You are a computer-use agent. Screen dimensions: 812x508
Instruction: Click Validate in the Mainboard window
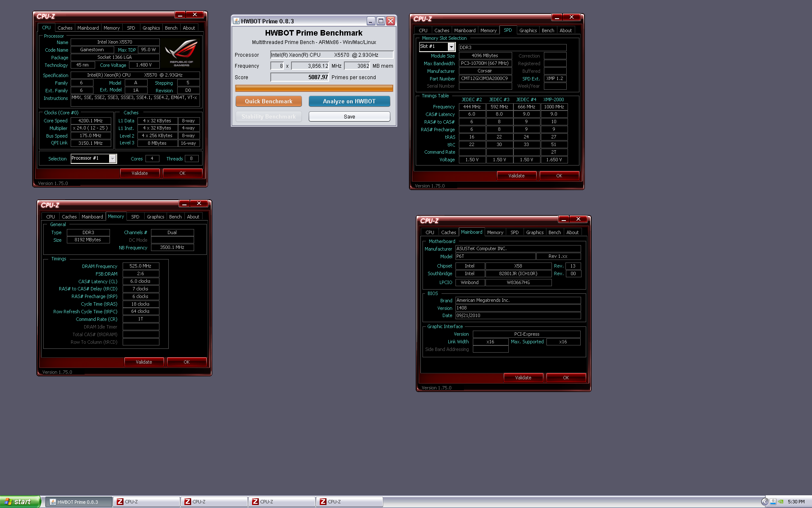(x=523, y=378)
